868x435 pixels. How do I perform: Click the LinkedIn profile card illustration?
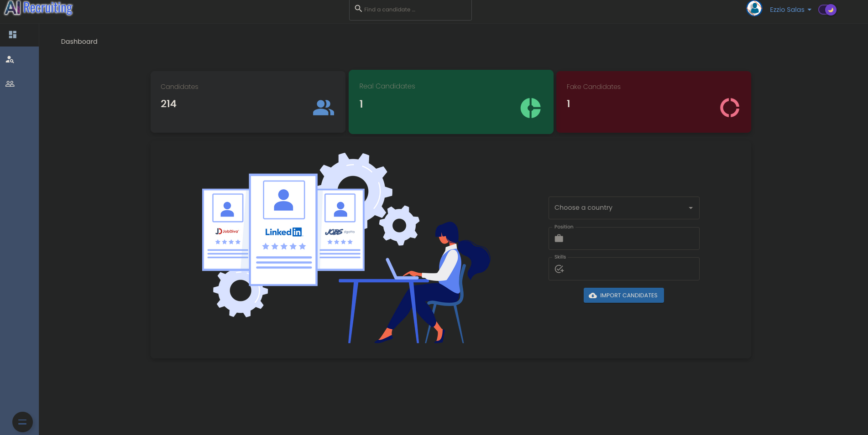[x=283, y=230]
